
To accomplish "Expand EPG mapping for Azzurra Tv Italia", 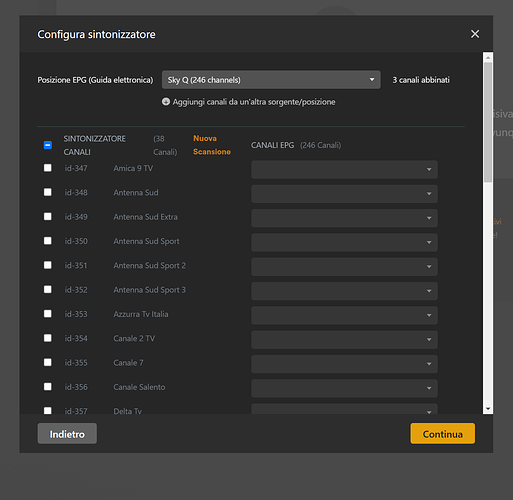I will pyautogui.click(x=344, y=315).
